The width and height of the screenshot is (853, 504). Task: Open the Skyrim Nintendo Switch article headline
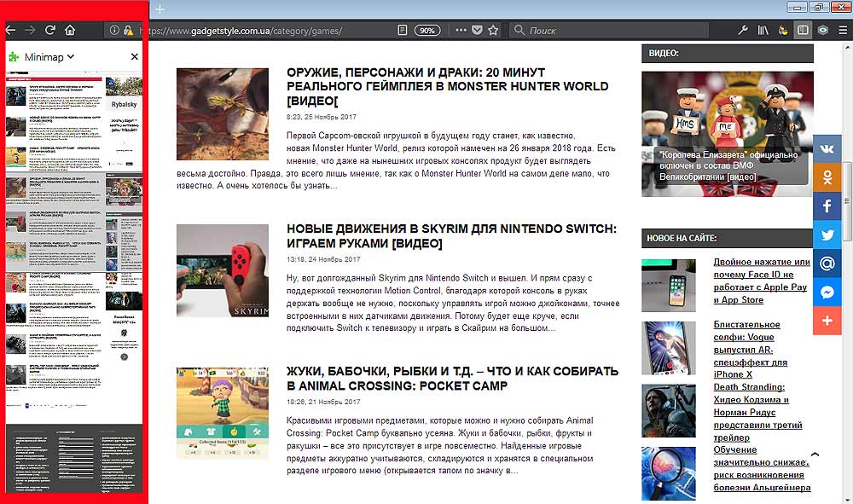point(451,236)
